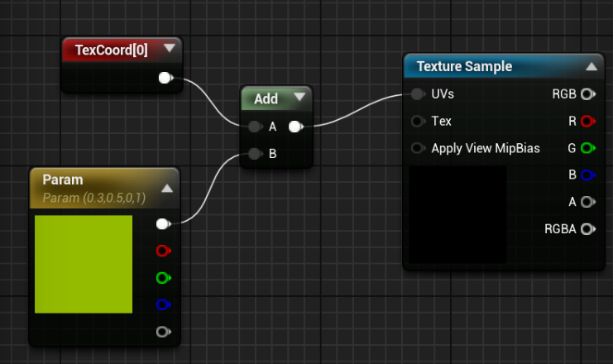The image size is (613, 364).
Task: Click the Texture Sample R output pin
Action: (x=588, y=122)
